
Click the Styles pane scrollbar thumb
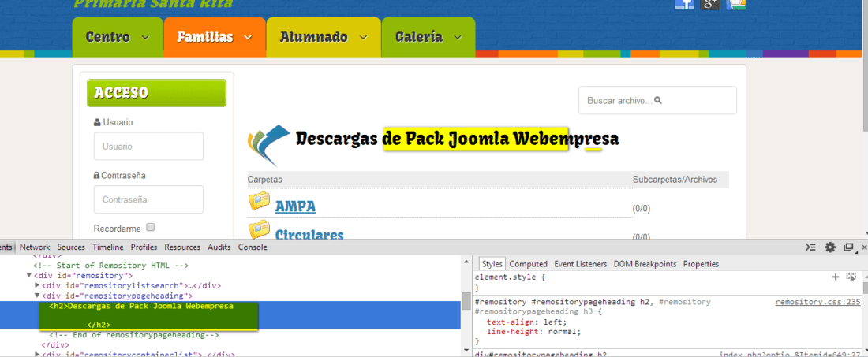tap(865, 288)
